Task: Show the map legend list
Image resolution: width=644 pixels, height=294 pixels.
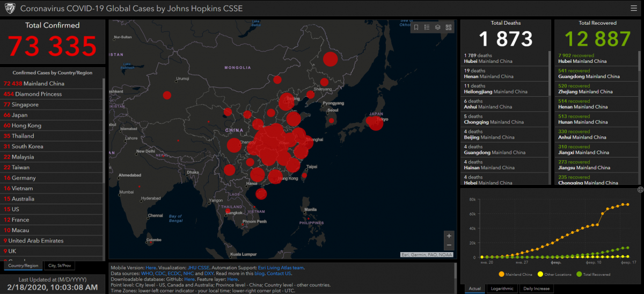Action: click(x=427, y=27)
